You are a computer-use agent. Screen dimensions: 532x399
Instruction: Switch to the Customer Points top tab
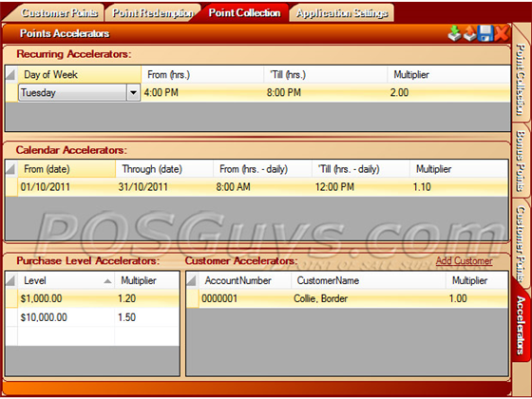tap(58, 13)
